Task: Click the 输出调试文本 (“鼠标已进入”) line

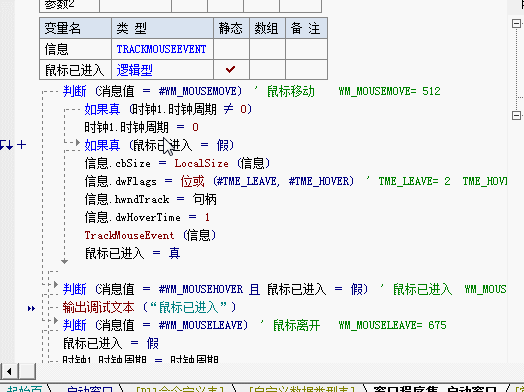Action: [x=149, y=307]
